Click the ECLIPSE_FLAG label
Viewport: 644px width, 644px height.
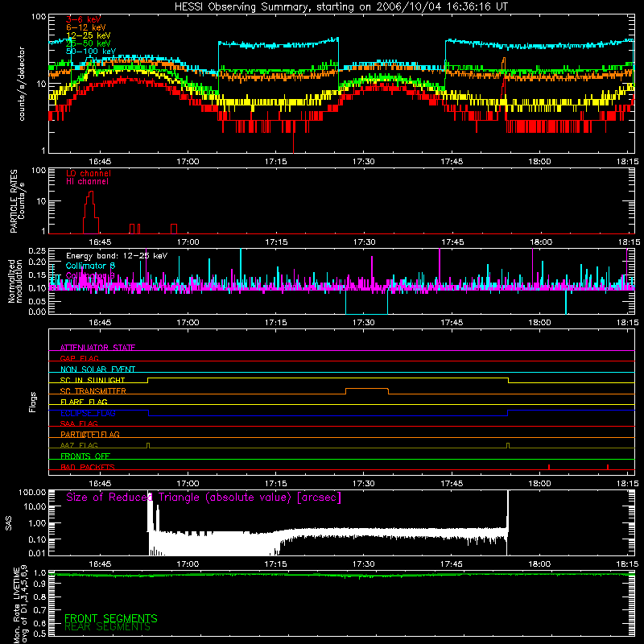tap(88, 413)
